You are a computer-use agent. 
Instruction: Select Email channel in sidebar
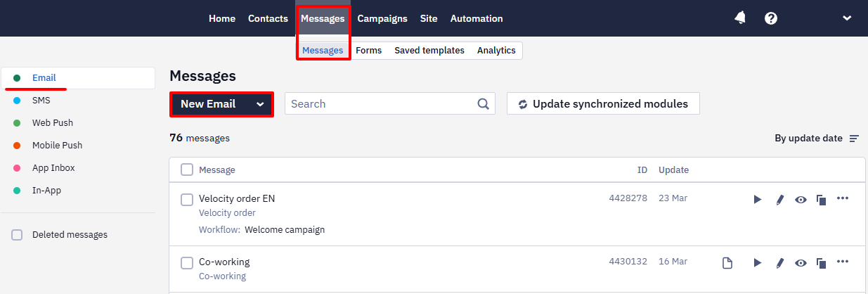pyautogui.click(x=78, y=78)
